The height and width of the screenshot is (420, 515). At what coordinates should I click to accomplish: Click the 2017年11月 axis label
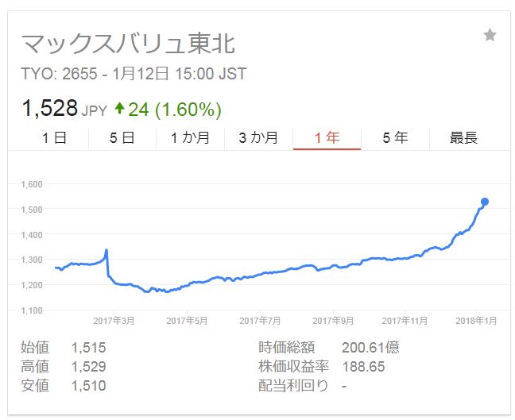[405, 321]
